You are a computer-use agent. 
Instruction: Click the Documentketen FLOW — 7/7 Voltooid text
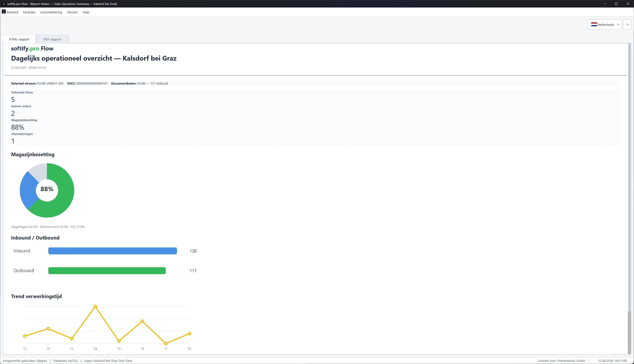pos(140,84)
